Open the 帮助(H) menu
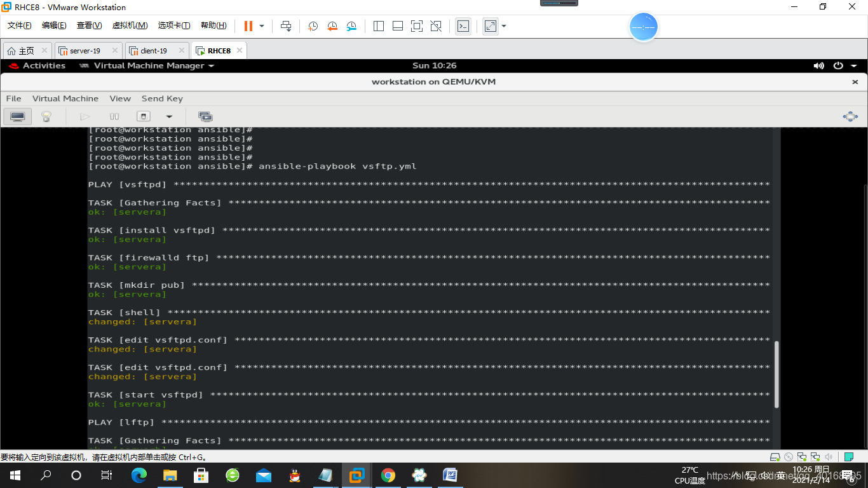Viewport: 868px width, 488px height. [x=214, y=25]
